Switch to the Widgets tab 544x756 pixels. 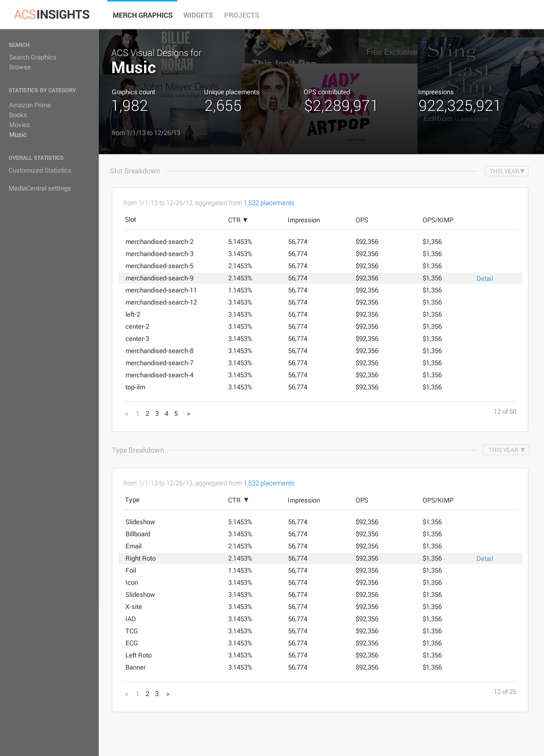coord(198,16)
